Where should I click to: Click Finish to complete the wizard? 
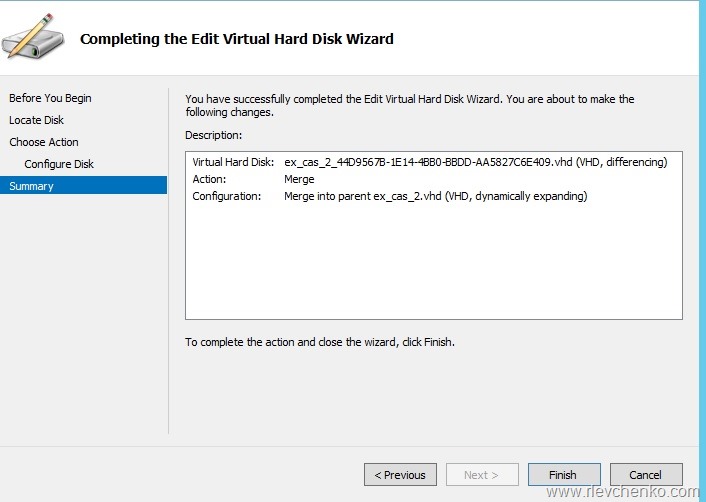564,475
